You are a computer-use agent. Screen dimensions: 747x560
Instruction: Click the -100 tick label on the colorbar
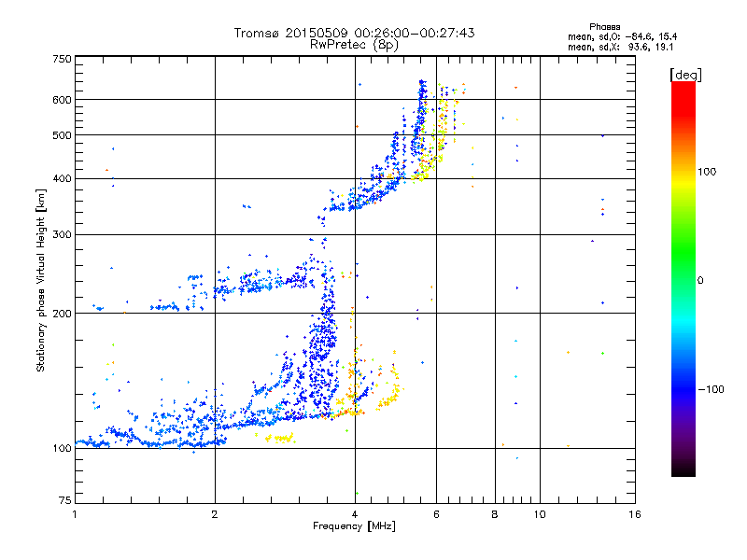714,389
